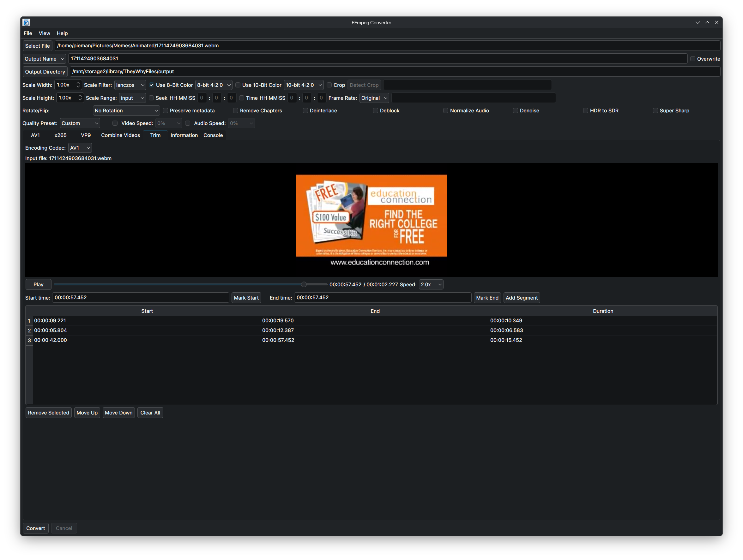Switch to the Combine Videos tab
Screen dimensions: 743x560
(x=120, y=135)
